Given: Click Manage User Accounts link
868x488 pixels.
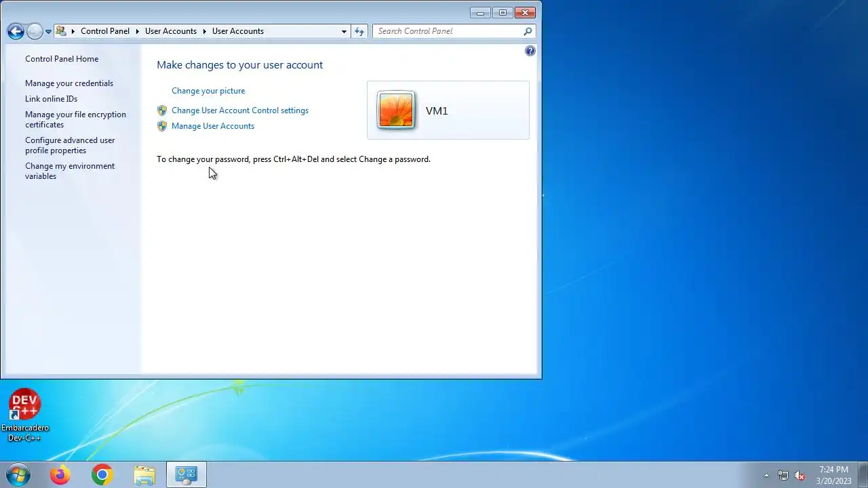Looking at the screenshot, I should pos(213,126).
